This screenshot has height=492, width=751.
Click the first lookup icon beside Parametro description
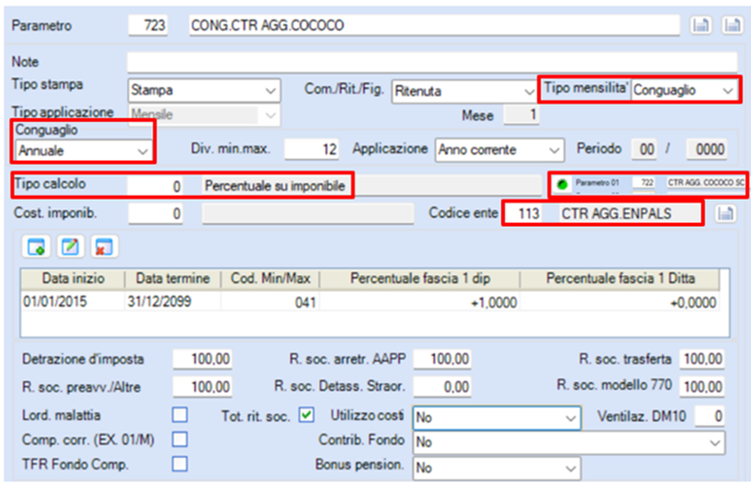[x=701, y=25]
